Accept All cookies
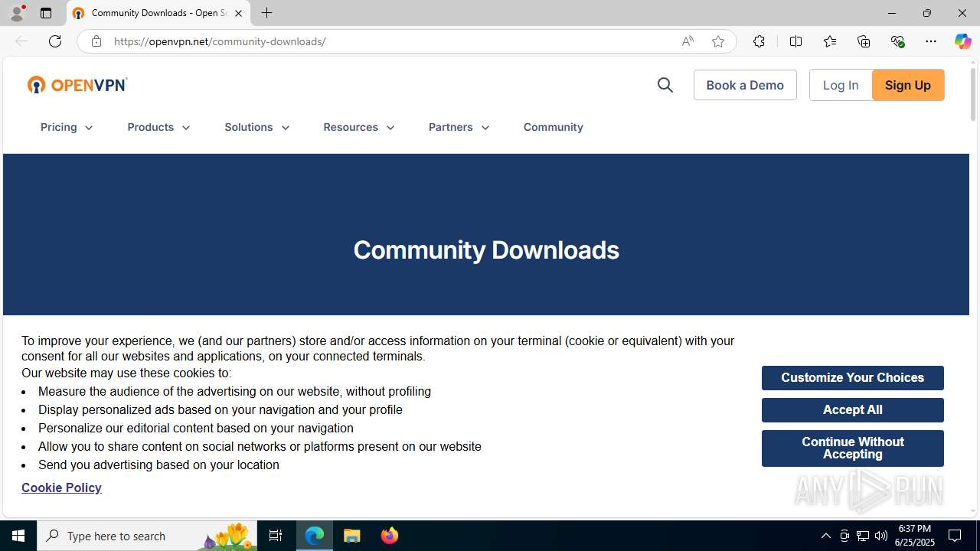 [853, 410]
